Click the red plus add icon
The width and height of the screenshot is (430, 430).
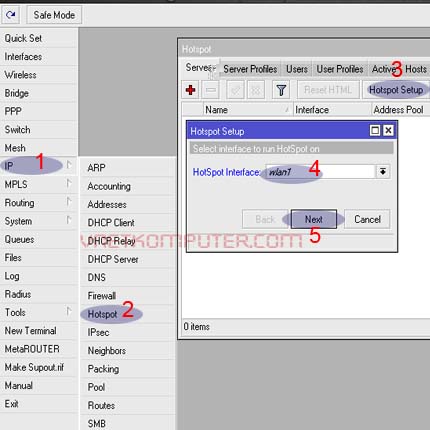tap(190, 90)
